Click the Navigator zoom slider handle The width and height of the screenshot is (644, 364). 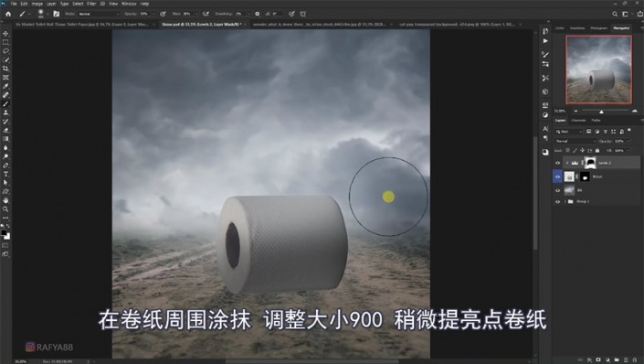[601, 112]
